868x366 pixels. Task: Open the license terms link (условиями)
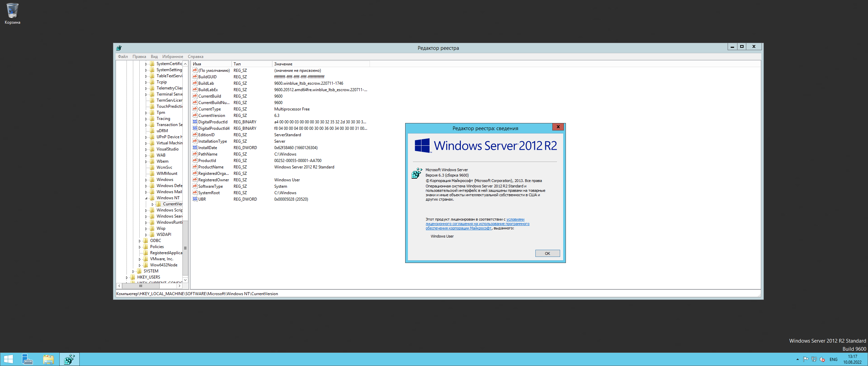(x=515, y=219)
